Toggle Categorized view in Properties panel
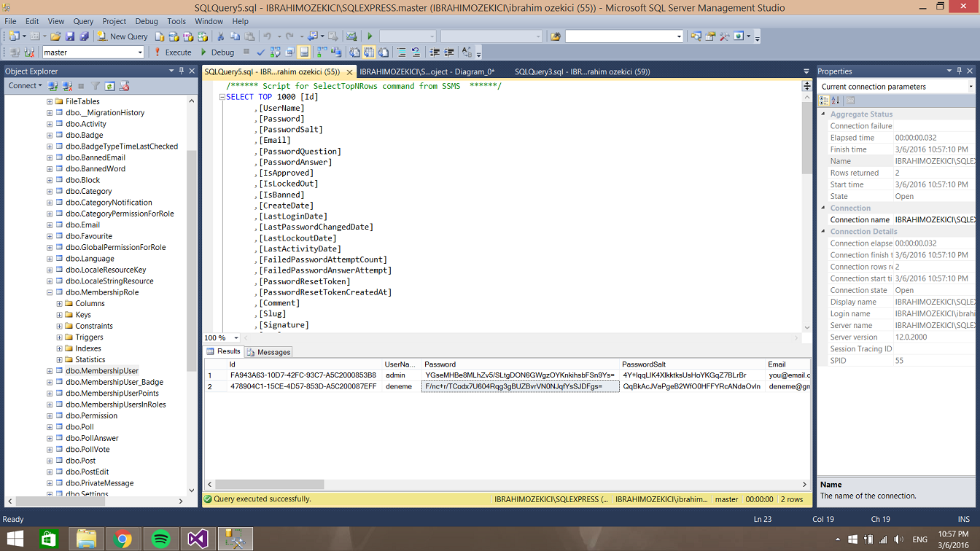Screen dimensions: 980x551 coord(824,101)
